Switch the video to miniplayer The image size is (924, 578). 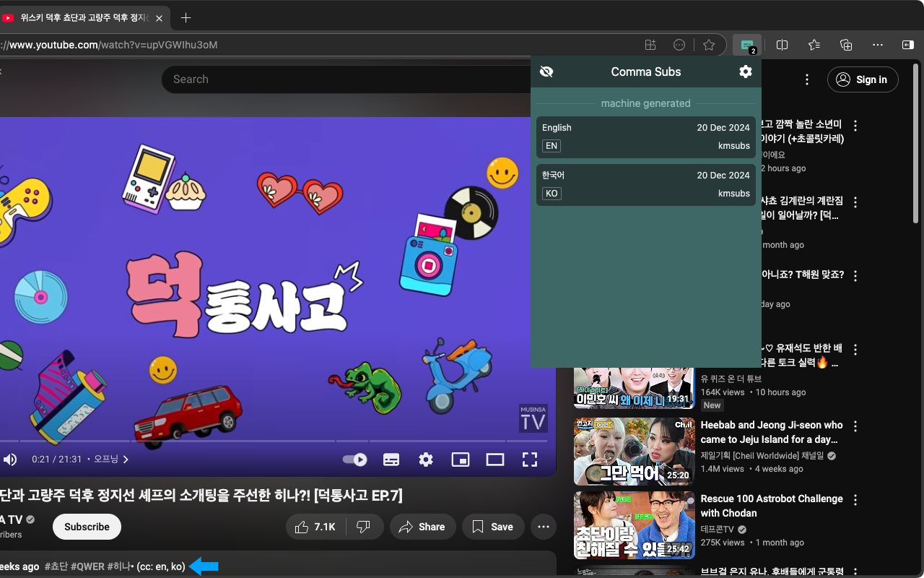(460, 460)
